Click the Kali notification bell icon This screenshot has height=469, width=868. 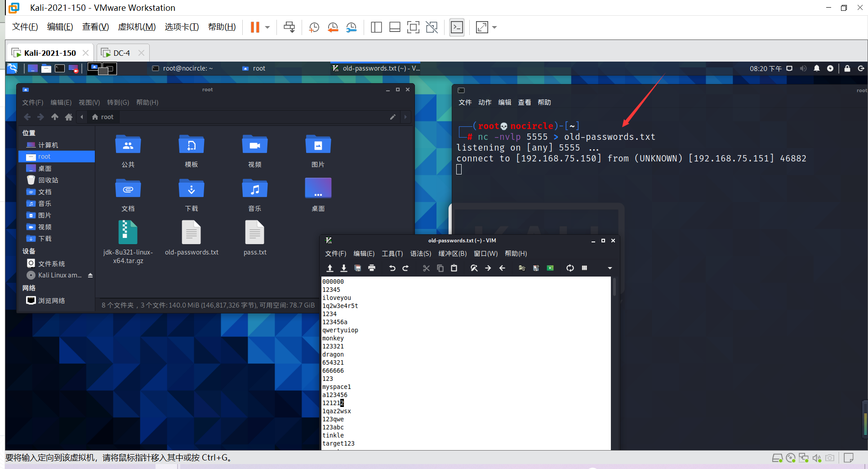817,68
